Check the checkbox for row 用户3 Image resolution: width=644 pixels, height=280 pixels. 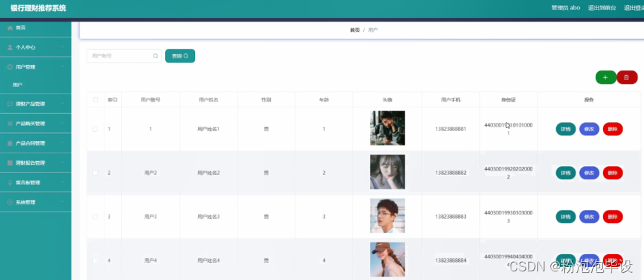click(x=95, y=217)
